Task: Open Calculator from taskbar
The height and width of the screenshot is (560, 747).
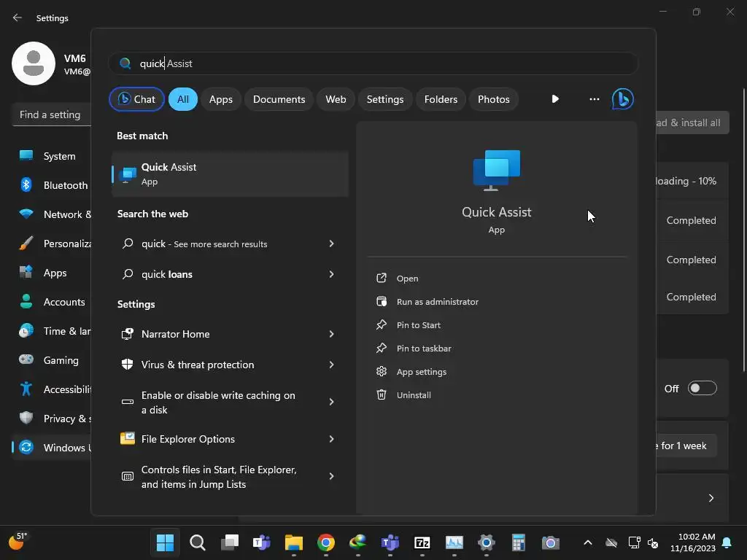Action: (x=519, y=542)
